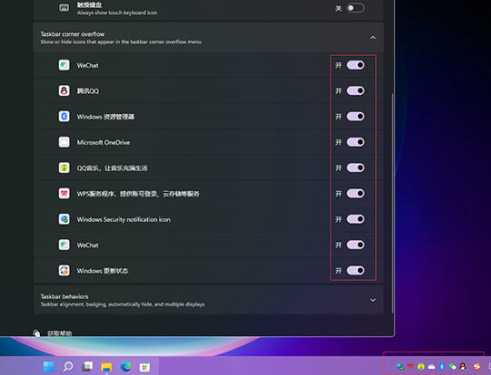Viewport: 491px width, 375px height.
Task: Click the Bluetooth icon beside Windows 资源管理器
Action: click(x=64, y=116)
